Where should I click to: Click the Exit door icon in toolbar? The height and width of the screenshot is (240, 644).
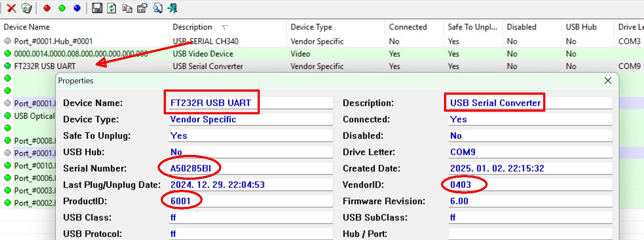[x=172, y=8]
